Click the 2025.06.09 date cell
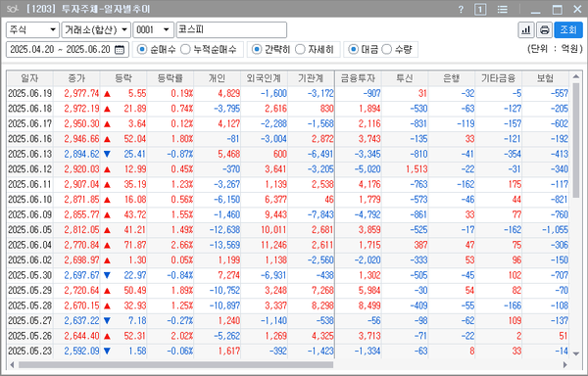588x376 pixels. tap(30, 215)
